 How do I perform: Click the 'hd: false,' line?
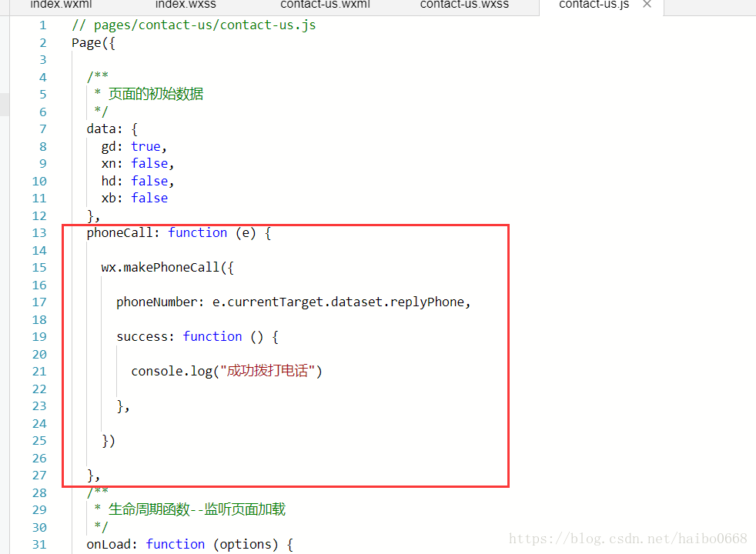(137, 181)
